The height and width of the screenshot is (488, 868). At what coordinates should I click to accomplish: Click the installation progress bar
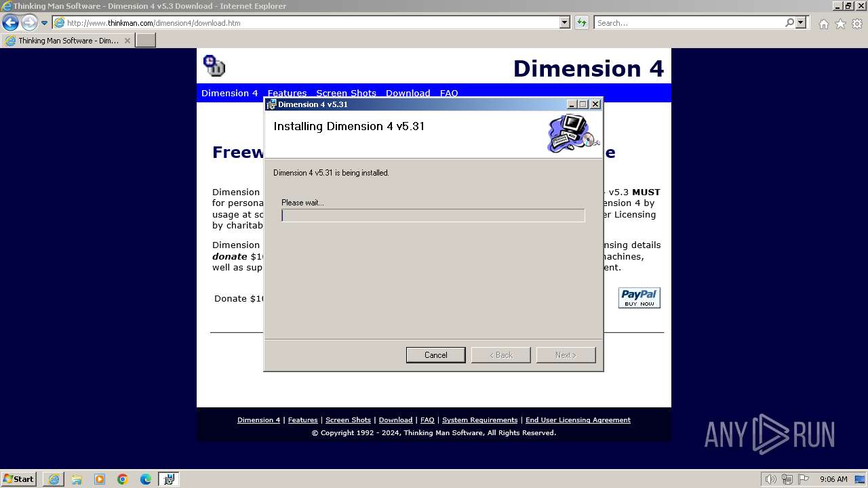click(x=433, y=215)
